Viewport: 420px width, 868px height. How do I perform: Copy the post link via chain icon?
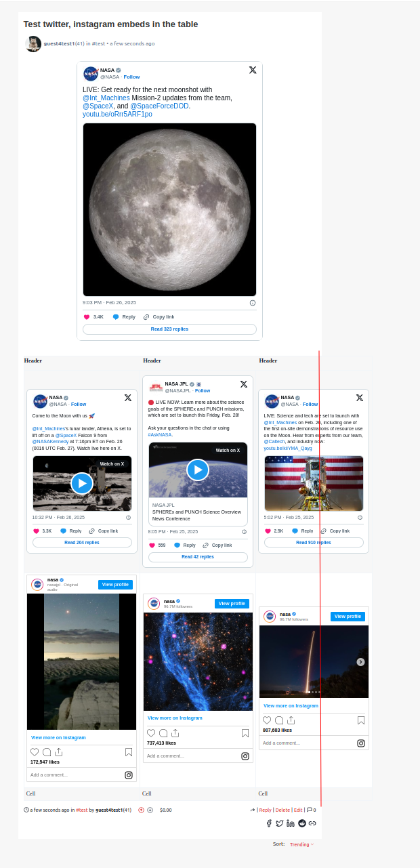pyautogui.click(x=312, y=823)
